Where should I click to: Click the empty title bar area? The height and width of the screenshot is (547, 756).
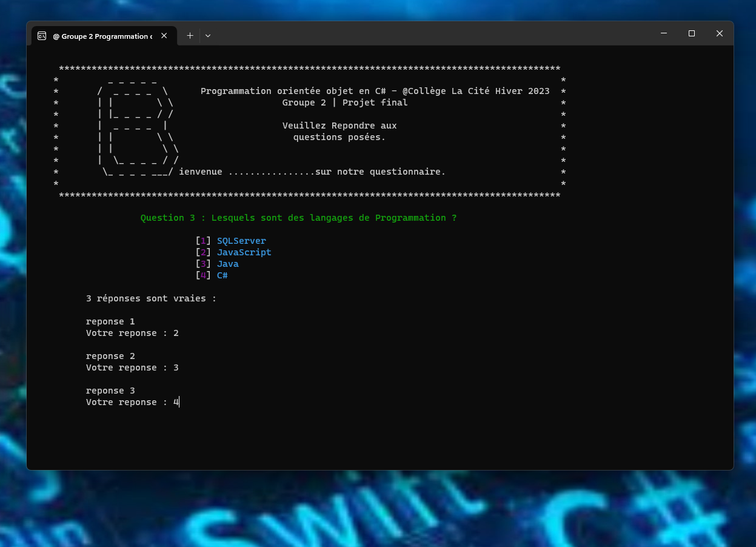click(x=424, y=34)
